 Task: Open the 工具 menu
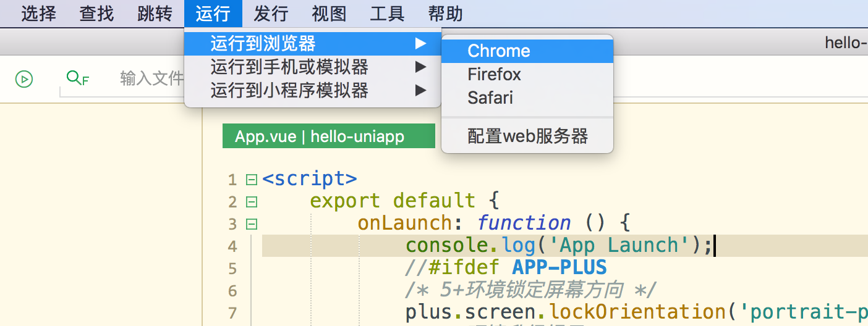coord(387,14)
